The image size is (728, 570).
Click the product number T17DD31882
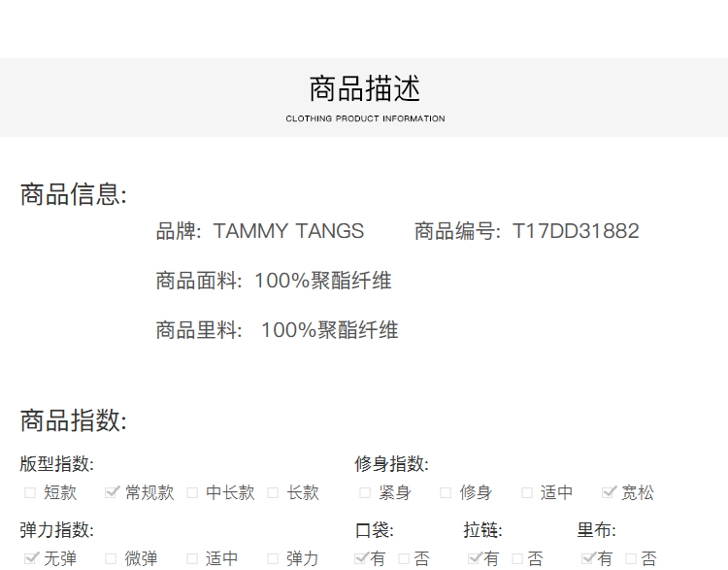[x=576, y=231]
